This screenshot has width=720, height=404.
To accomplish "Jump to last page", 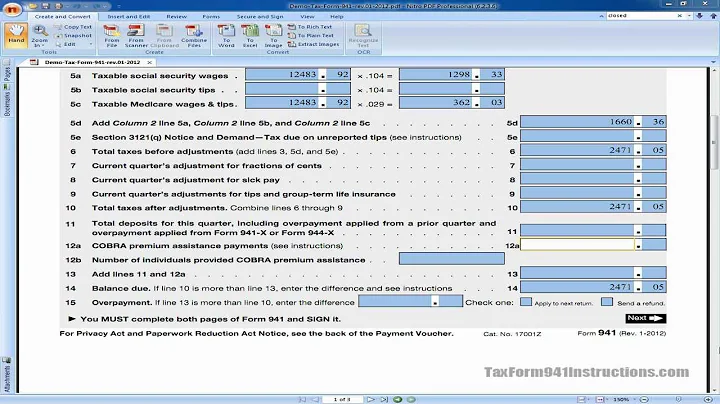I will tap(384, 399).
